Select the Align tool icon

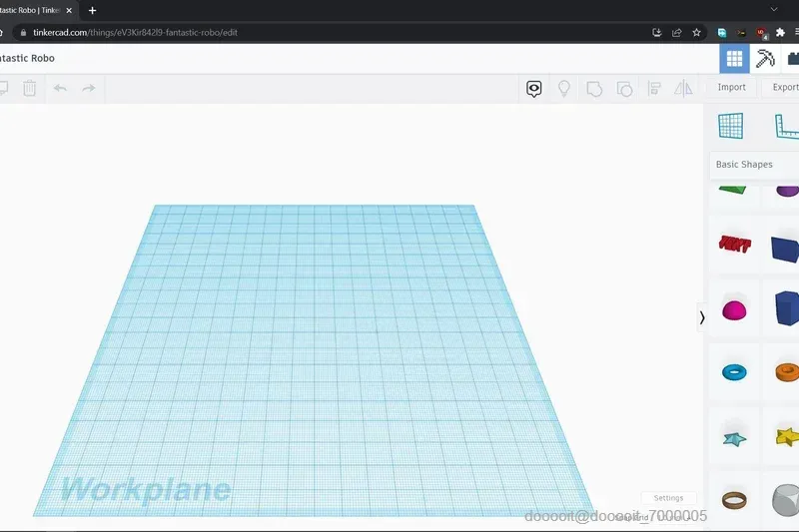coord(654,89)
